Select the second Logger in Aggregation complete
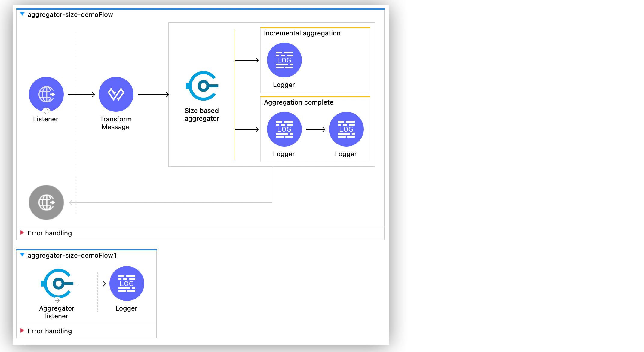This screenshot has height=352, width=644. [346, 129]
